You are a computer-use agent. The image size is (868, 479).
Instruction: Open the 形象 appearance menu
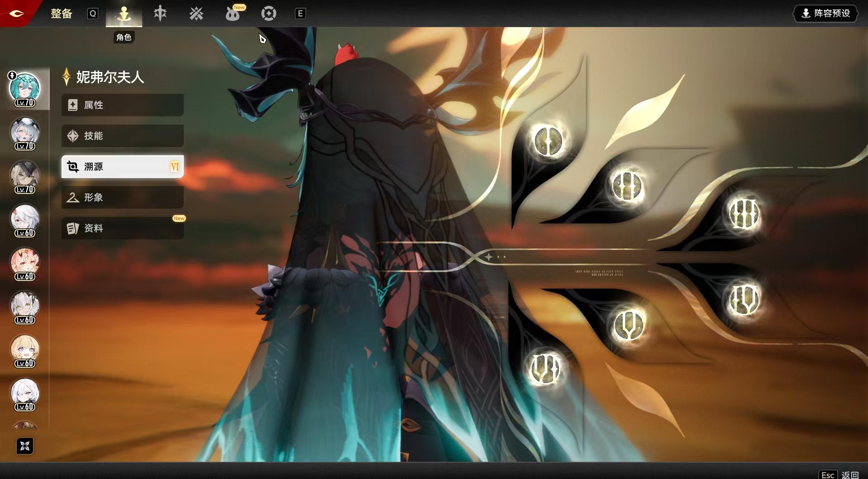[x=122, y=197]
